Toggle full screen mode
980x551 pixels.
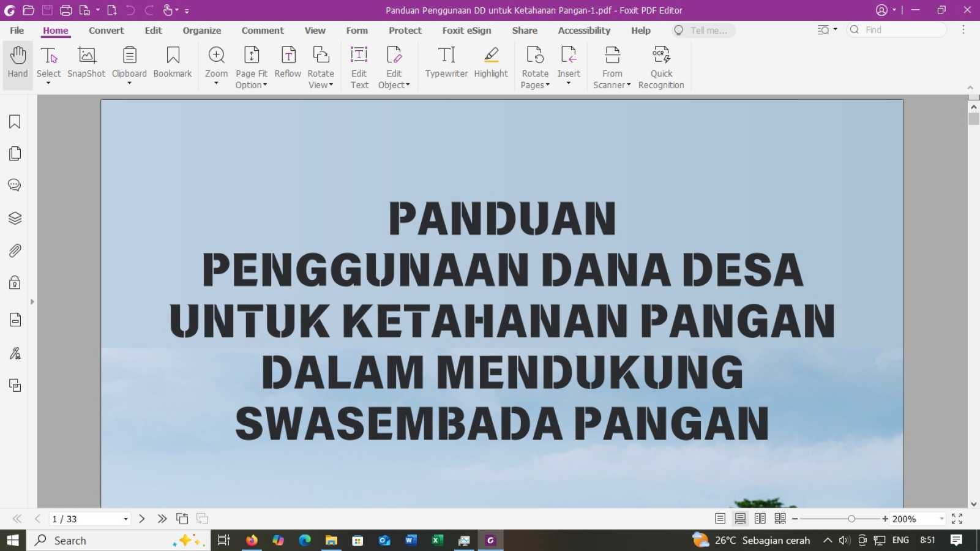(957, 519)
